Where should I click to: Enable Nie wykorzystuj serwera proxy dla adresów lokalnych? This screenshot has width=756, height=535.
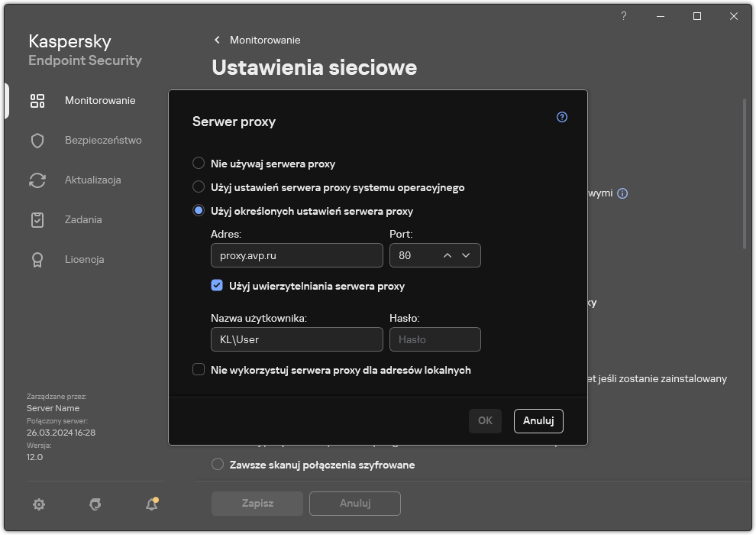(x=197, y=370)
